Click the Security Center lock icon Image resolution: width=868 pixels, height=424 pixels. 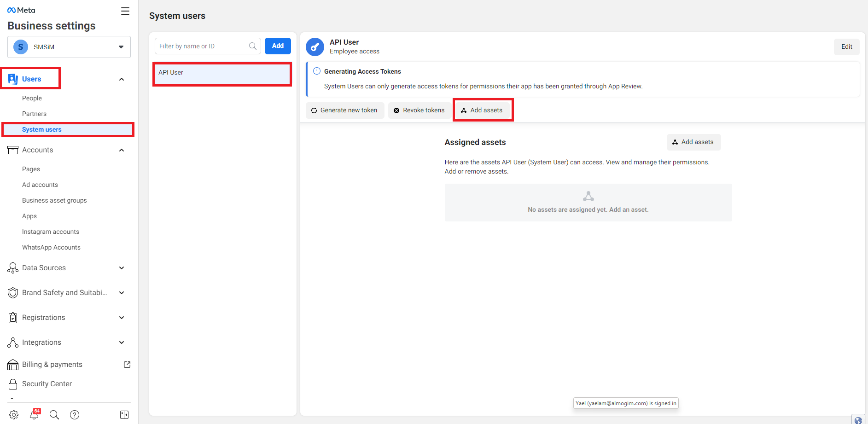coord(13,384)
